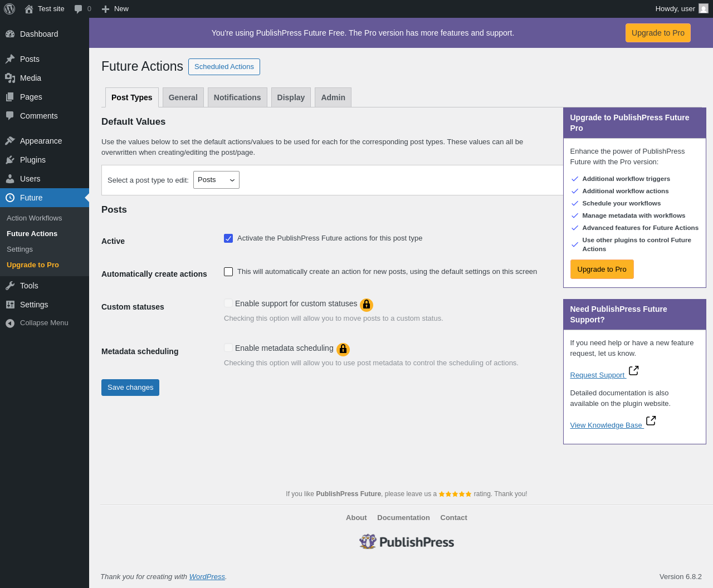Click external link icon next to Request Support
713x588 pixels.
pyautogui.click(x=633, y=371)
